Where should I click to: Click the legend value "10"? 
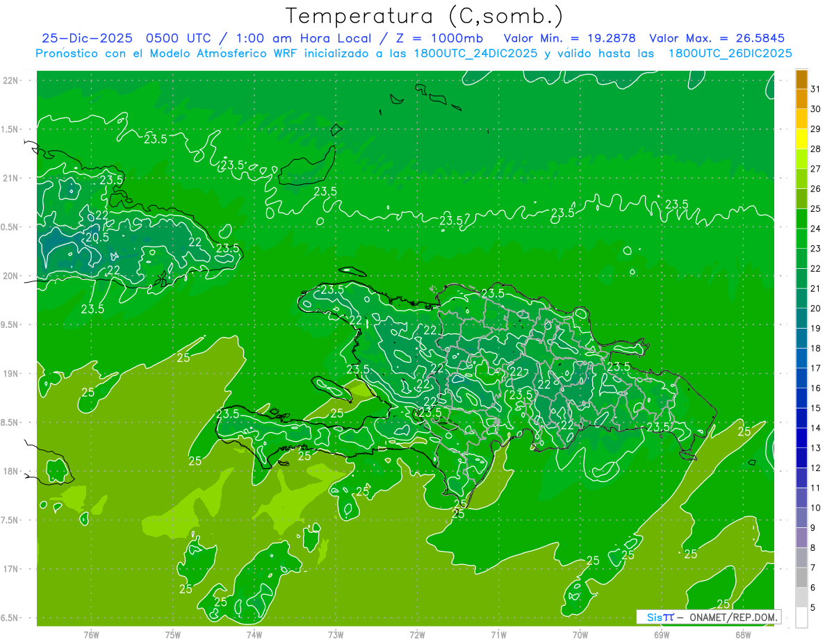[x=816, y=508]
